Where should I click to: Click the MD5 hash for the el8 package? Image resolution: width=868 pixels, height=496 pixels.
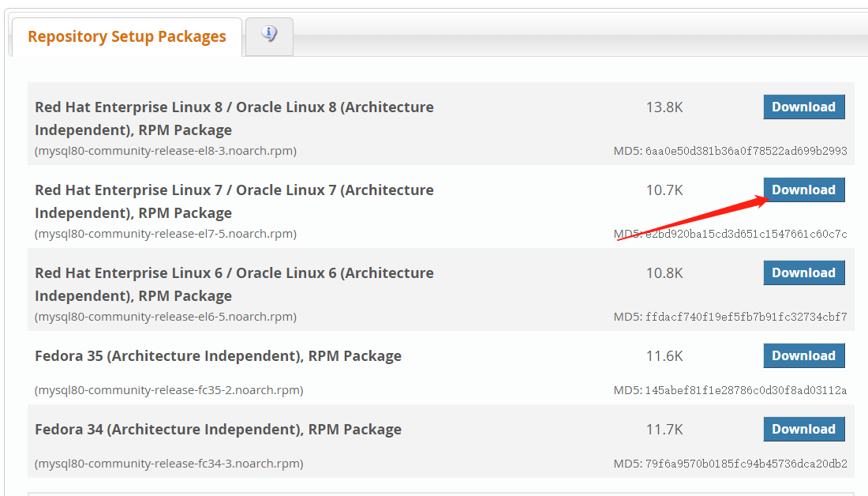(746, 151)
